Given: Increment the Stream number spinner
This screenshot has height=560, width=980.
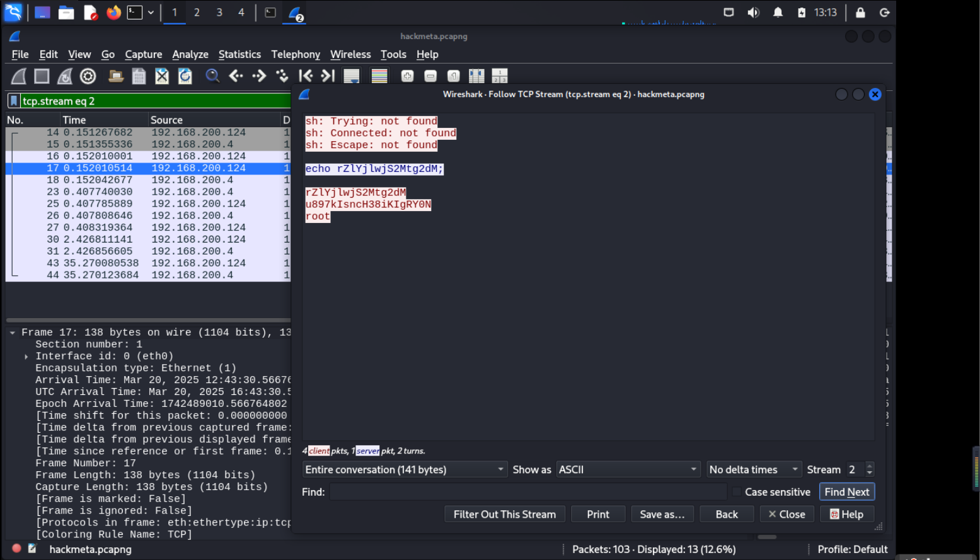Looking at the screenshot, I should [870, 466].
